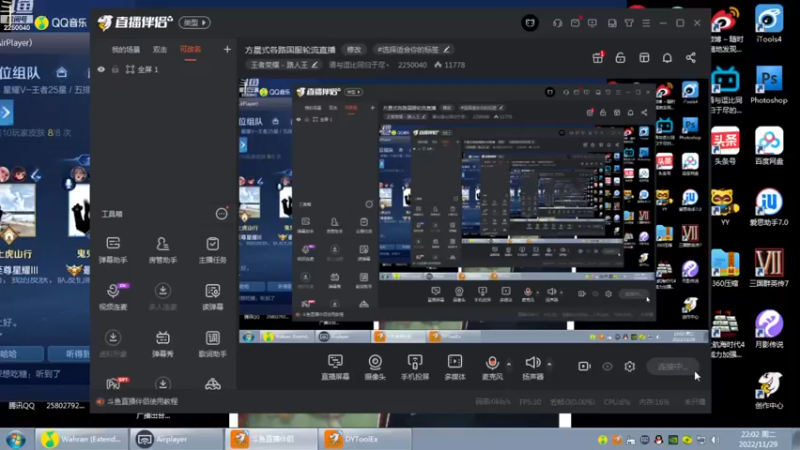Open toolbox more options circle button
This screenshot has width=800, height=450.
point(221,214)
